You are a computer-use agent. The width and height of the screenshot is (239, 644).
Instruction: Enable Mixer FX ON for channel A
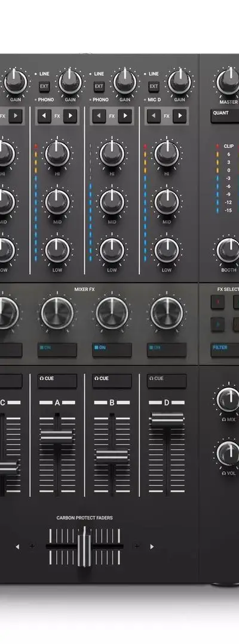coord(57,350)
